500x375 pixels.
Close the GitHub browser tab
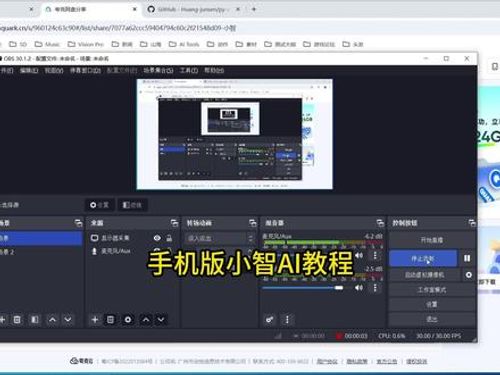tap(238, 9)
